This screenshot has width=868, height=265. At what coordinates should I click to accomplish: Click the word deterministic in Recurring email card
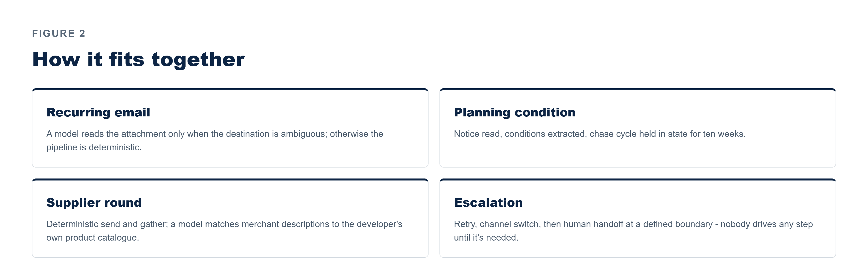tap(115, 148)
